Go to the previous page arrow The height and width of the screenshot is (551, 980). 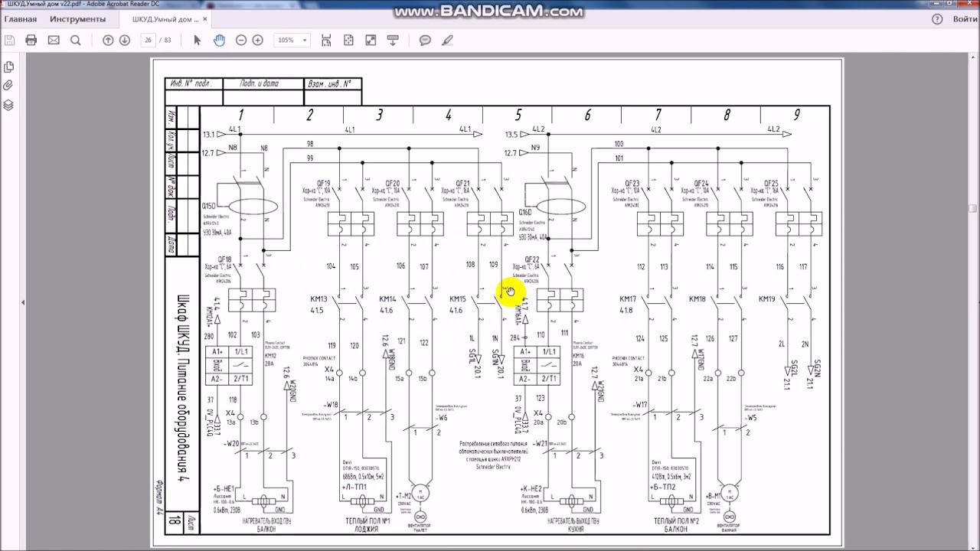click(108, 40)
